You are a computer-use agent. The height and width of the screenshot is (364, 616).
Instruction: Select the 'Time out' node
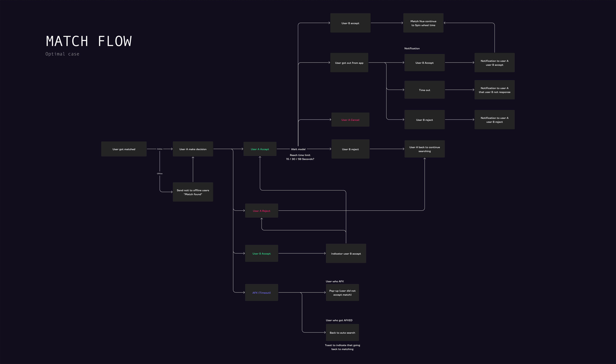pyautogui.click(x=425, y=90)
